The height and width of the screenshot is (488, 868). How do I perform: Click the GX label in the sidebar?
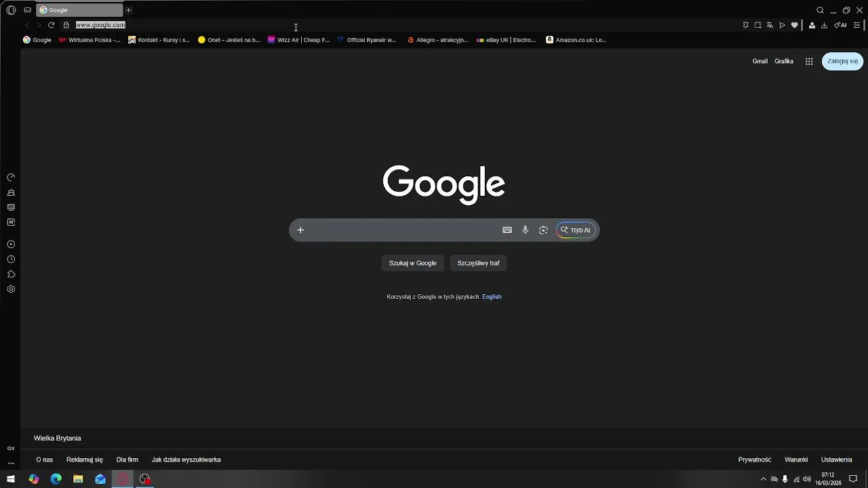pyautogui.click(x=11, y=448)
